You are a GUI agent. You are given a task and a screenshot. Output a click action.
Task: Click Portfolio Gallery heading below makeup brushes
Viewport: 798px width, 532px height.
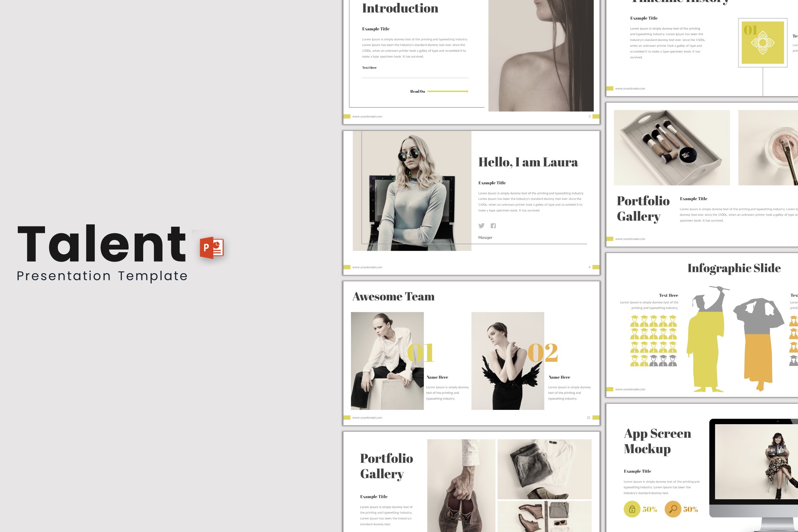643,209
